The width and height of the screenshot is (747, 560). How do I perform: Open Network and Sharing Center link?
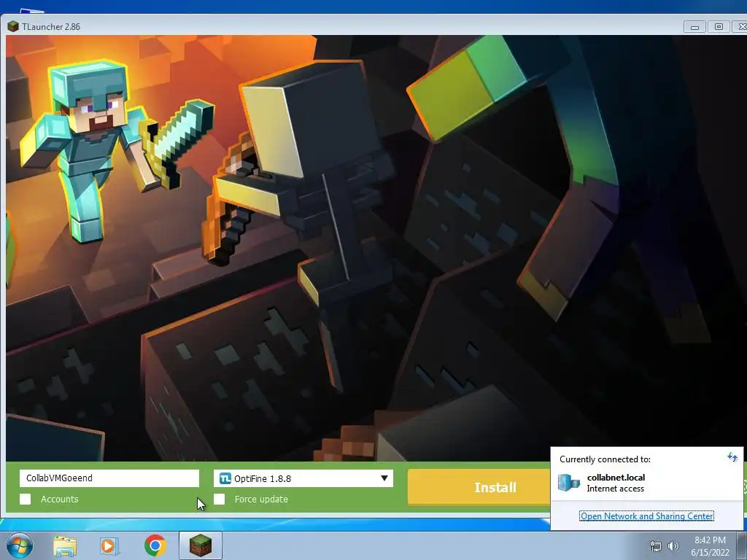pos(646,516)
